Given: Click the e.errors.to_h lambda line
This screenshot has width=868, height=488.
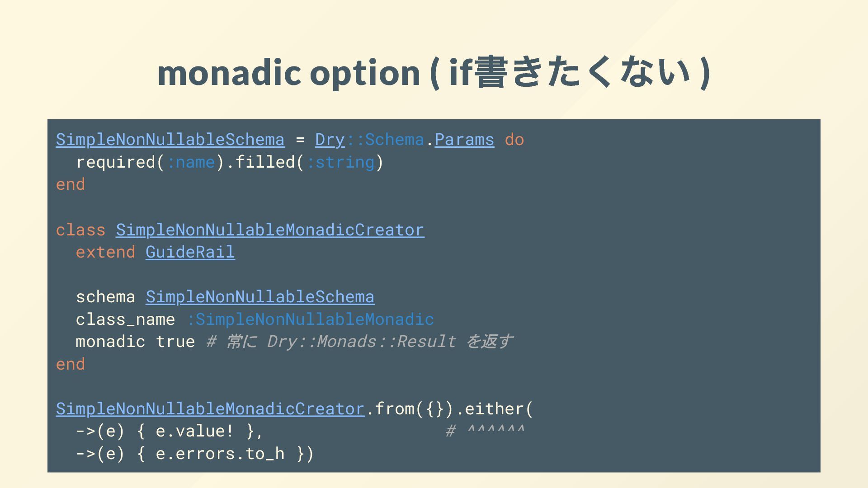Looking at the screenshot, I should pos(194,454).
